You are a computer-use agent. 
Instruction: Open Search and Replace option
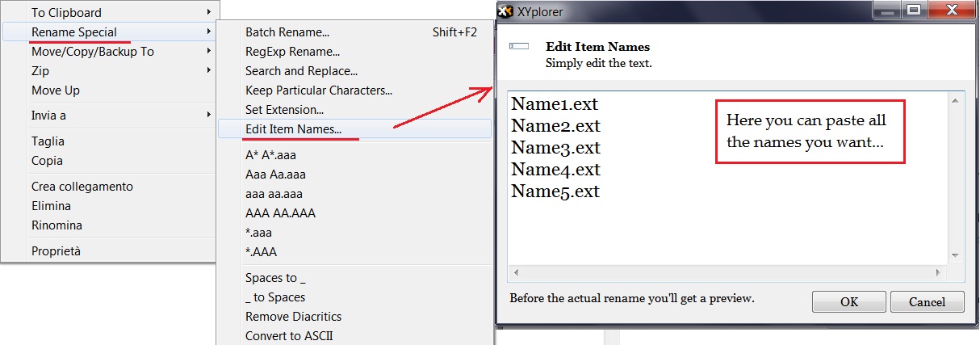click(301, 71)
